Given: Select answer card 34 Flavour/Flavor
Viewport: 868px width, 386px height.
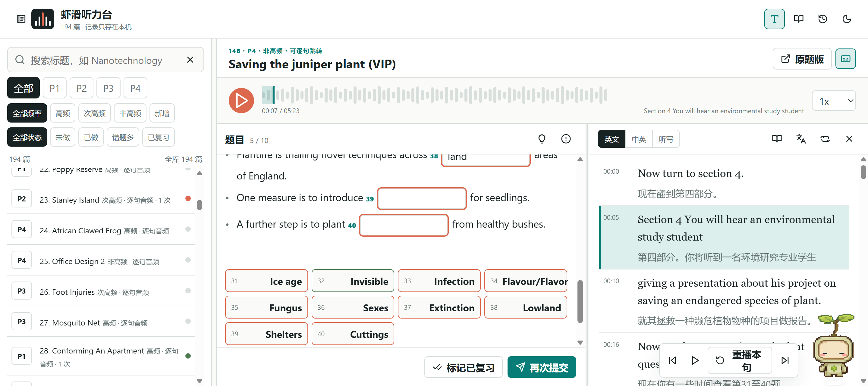Looking at the screenshot, I should (526, 281).
